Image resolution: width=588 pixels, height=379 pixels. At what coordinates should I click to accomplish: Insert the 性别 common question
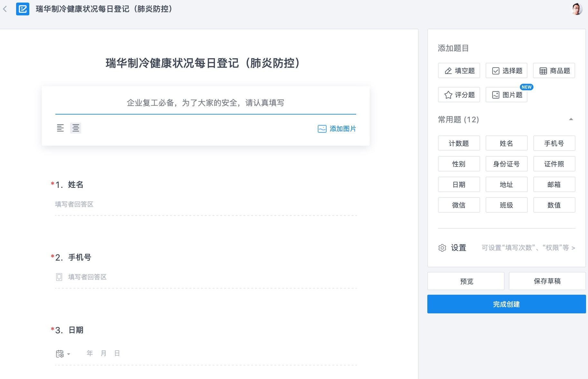click(x=459, y=164)
